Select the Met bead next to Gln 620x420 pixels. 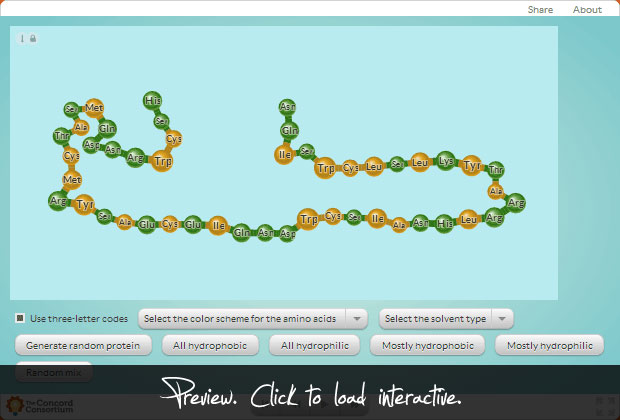click(x=94, y=108)
